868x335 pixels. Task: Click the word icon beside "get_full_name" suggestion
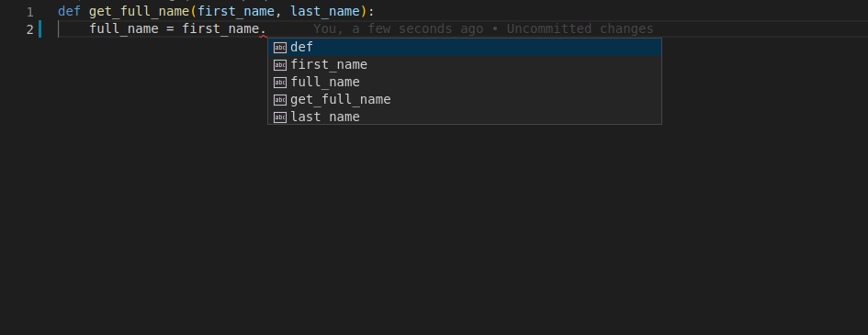point(280,99)
